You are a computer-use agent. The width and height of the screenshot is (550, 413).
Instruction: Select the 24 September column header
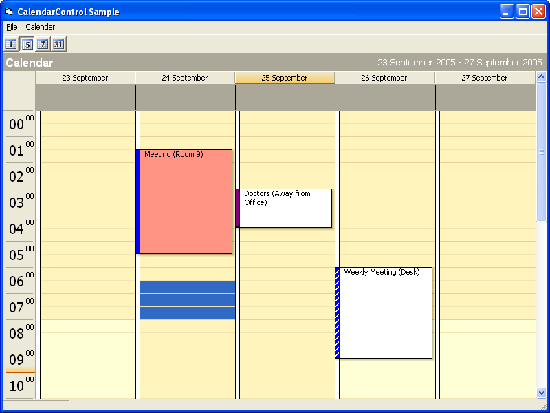185,78
